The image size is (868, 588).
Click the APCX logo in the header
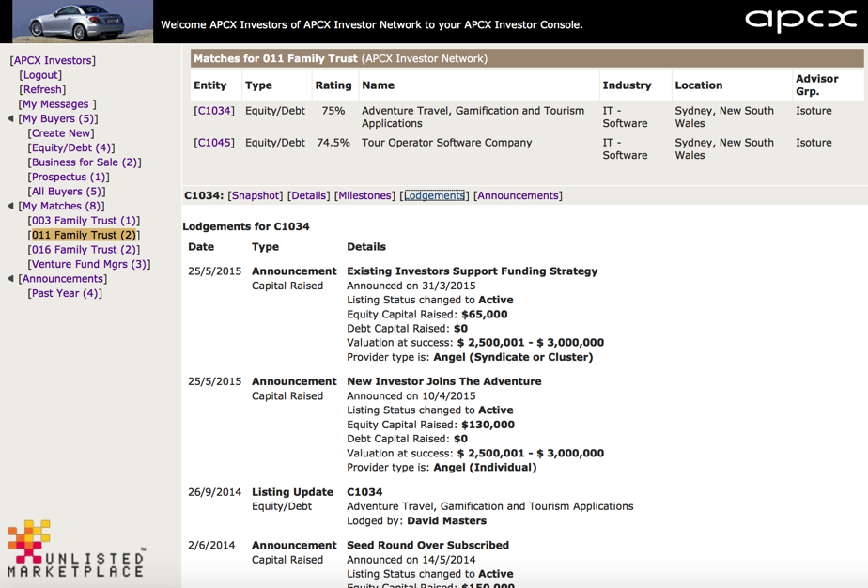point(799,21)
